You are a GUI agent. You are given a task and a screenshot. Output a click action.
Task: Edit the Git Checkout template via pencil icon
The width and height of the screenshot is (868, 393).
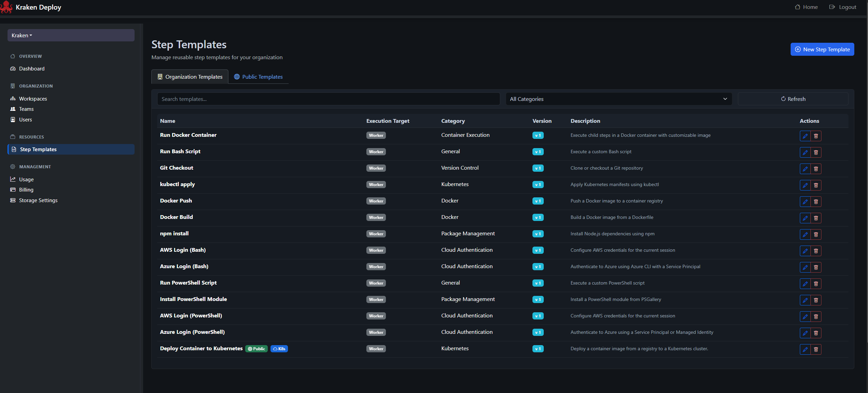(805, 169)
